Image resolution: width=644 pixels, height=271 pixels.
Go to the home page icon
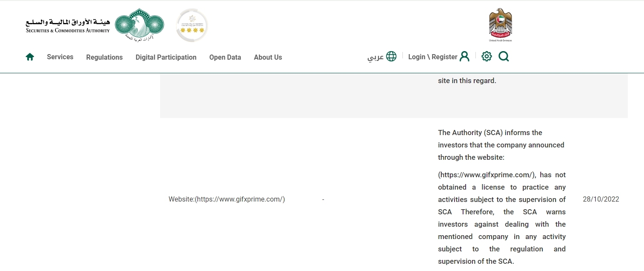(x=30, y=57)
